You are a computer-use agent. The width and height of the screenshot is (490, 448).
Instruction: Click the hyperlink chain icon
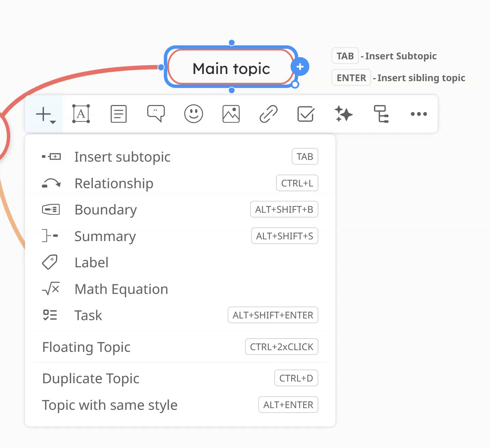tap(269, 114)
